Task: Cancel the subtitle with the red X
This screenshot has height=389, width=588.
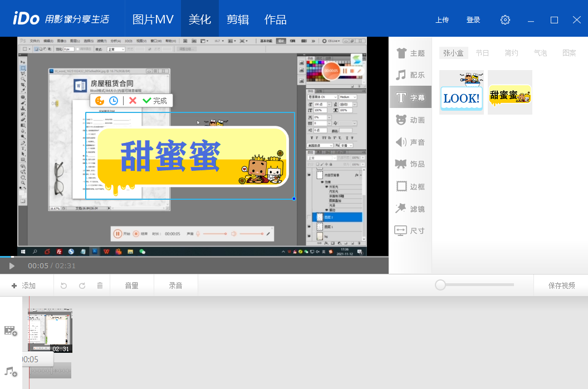Action: tap(133, 100)
